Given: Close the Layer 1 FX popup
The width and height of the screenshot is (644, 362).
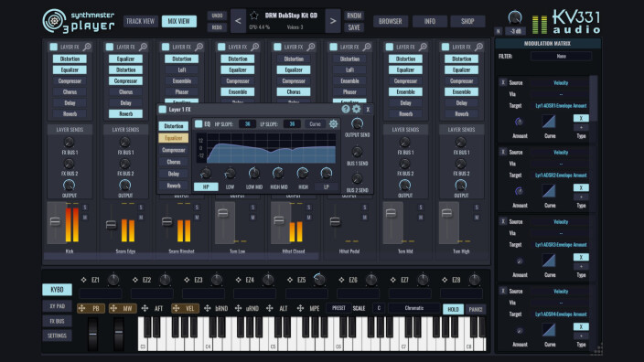Looking at the screenshot, I should [x=368, y=110].
